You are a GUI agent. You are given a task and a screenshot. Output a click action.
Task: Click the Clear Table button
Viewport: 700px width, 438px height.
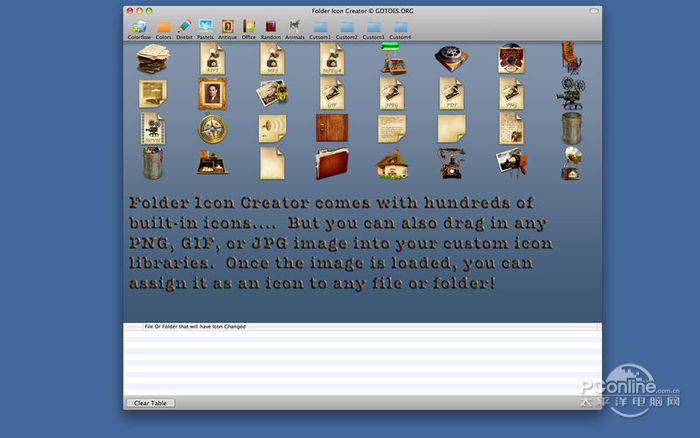pyautogui.click(x=150, y=403)
